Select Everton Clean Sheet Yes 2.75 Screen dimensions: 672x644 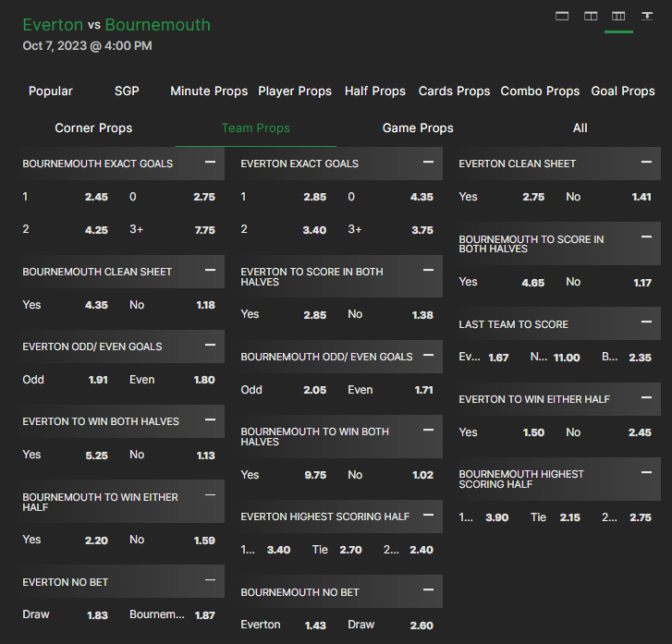[x=502, y=197]
